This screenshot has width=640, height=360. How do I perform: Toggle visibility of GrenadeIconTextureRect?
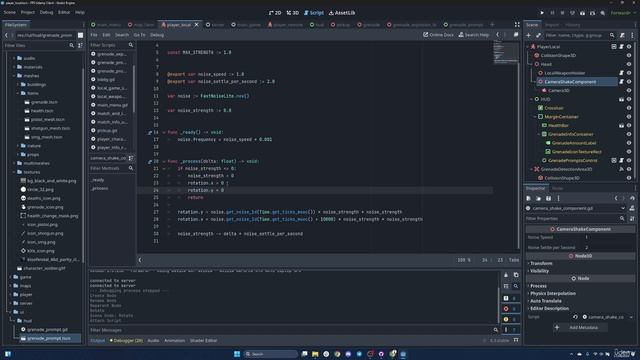pyautogui.click(x=629, y=151)
